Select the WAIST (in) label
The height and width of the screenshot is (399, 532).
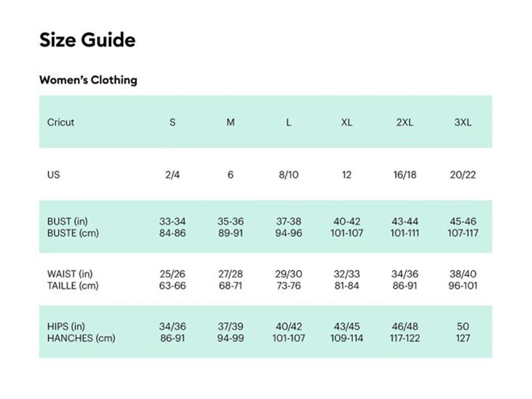[70, 274]
